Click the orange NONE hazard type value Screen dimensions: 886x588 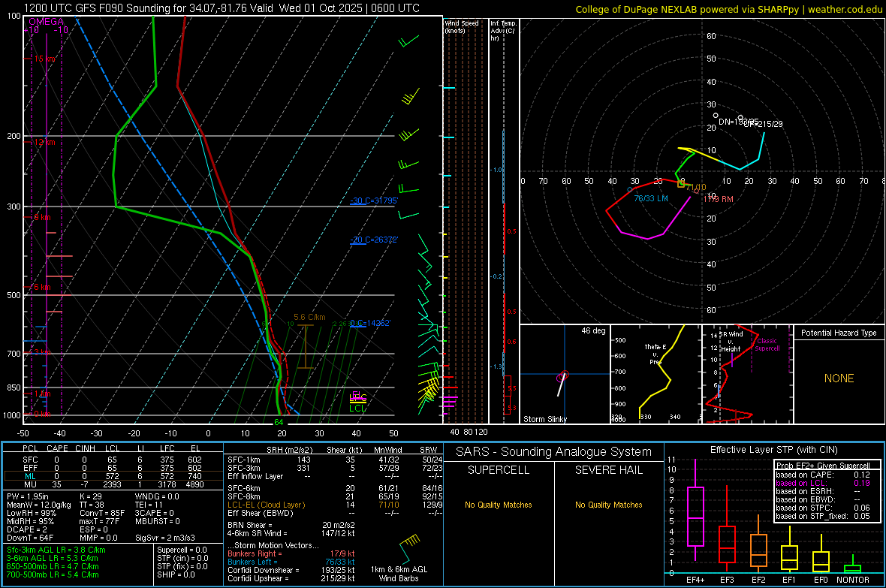839,378
